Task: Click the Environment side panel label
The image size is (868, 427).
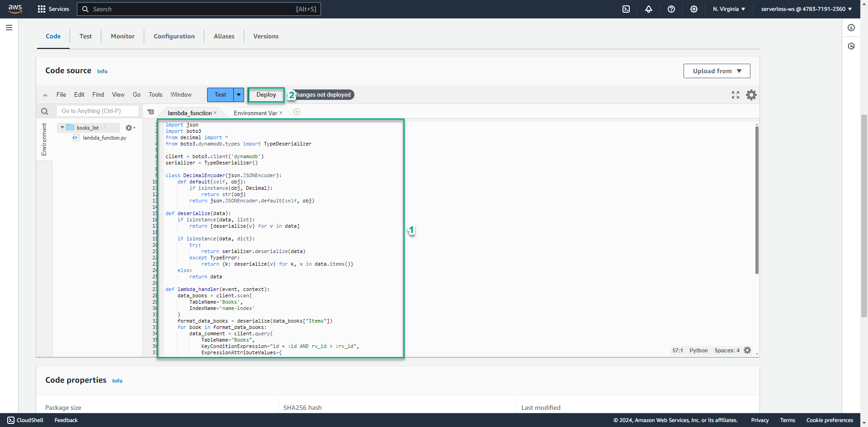Action: click(x=44, y=140)
